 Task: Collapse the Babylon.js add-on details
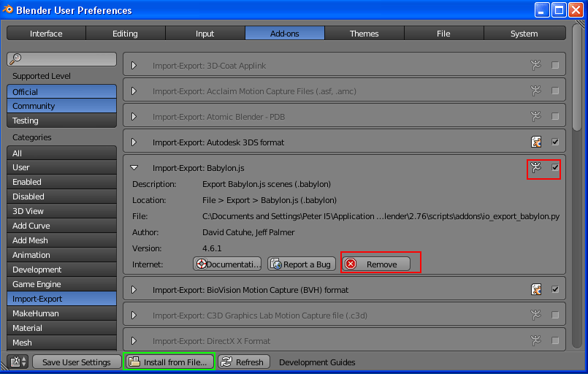click(x=134, y=168)
